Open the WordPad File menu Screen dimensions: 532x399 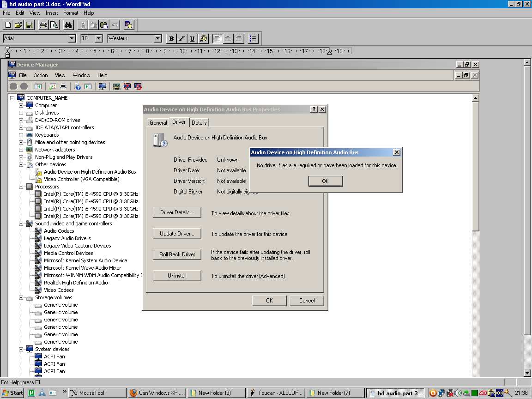(x=6, y=13)
